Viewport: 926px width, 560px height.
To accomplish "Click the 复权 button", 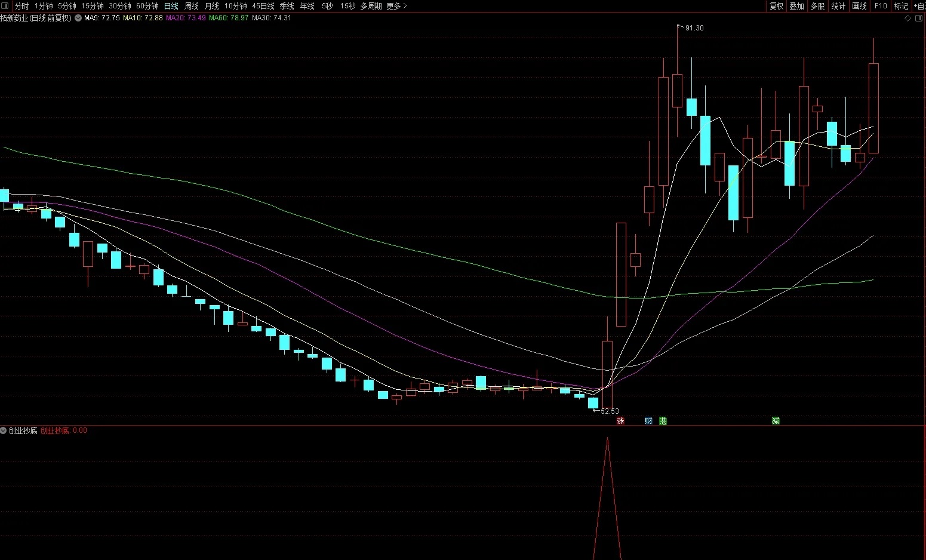I will click(x=776, y=6).
